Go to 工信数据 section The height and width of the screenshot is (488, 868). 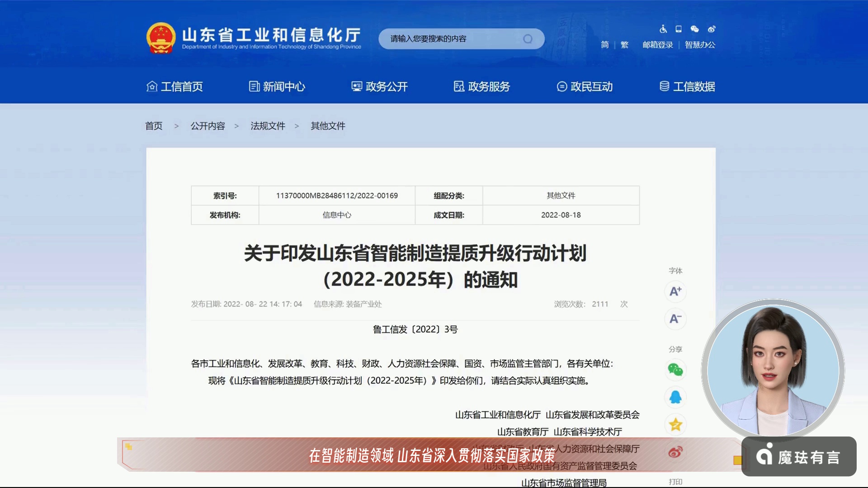click(687, 86)
